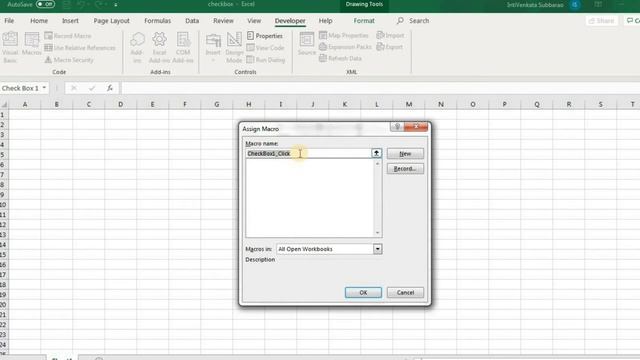Select column A header

25,104
